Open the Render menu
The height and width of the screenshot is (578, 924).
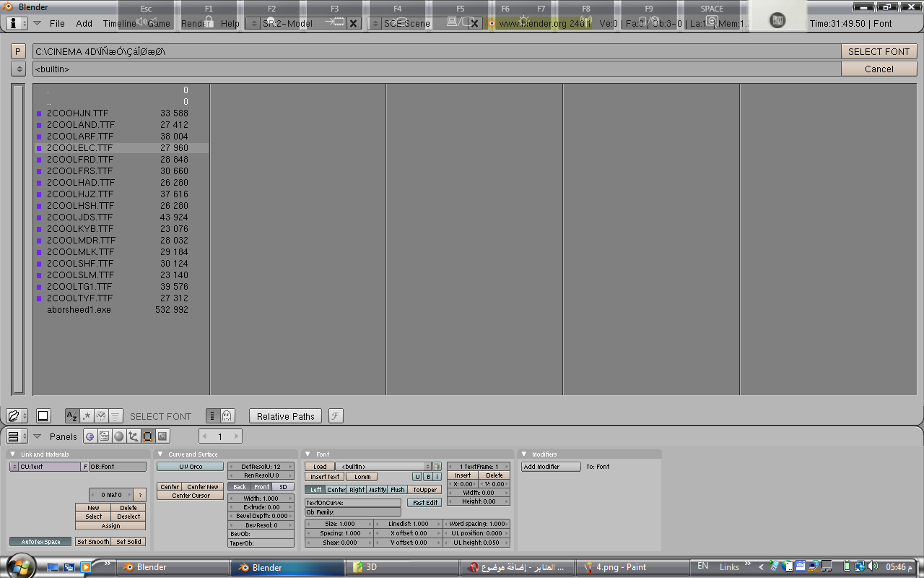(x=195, y=23)
